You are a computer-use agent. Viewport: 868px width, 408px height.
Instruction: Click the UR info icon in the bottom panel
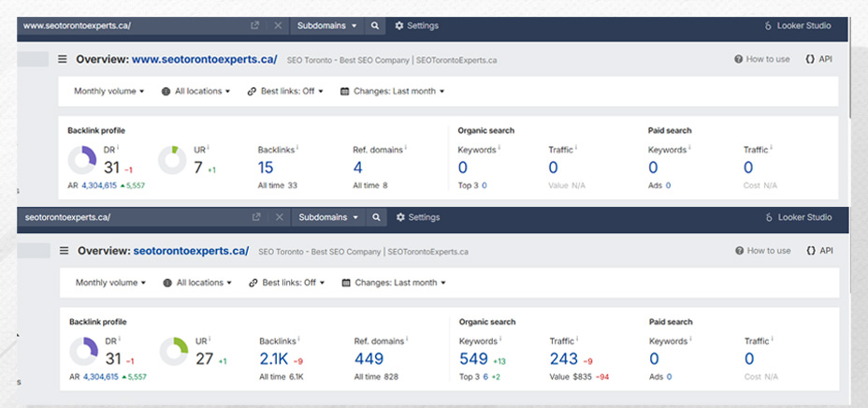(210, 340)
